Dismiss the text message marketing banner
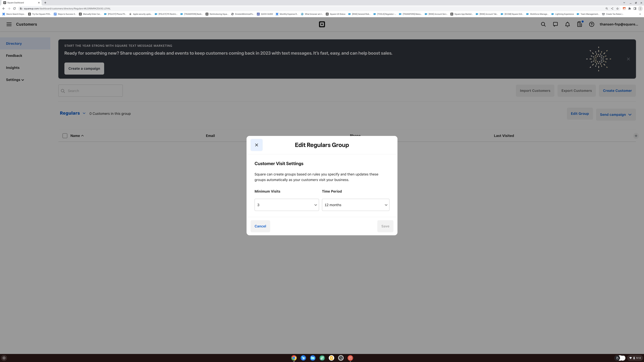The height and width of the screenshot is (362, 644). tap(628, 59)
